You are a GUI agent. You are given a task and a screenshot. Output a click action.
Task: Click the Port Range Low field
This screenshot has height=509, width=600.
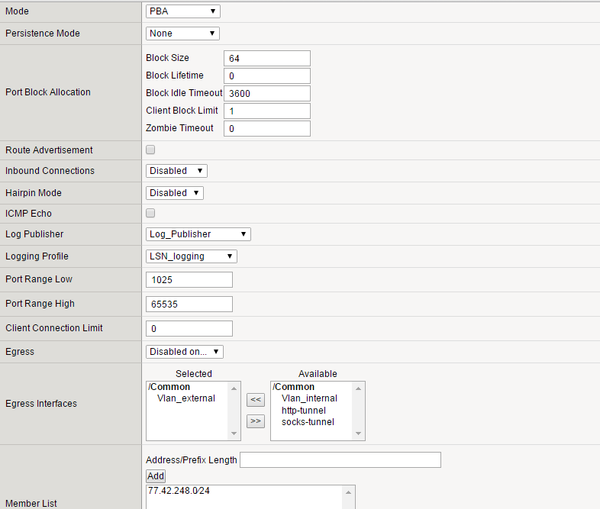pos(189,279)
